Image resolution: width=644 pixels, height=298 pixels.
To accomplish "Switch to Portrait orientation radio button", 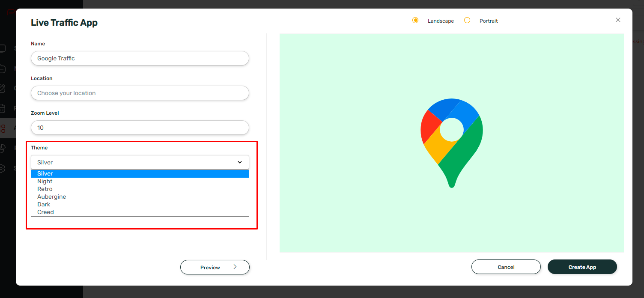I will [467, 21].
